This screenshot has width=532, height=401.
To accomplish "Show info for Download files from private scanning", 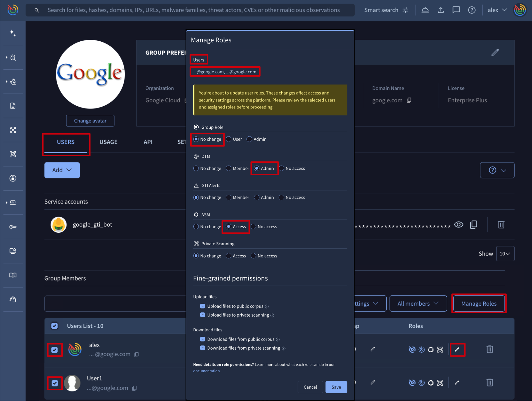I will pos(283,348).
